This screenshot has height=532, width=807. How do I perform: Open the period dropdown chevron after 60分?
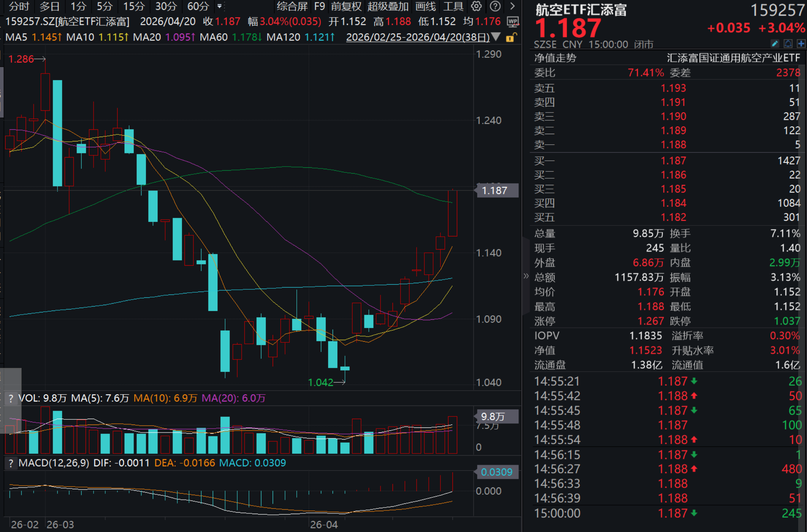219,6
